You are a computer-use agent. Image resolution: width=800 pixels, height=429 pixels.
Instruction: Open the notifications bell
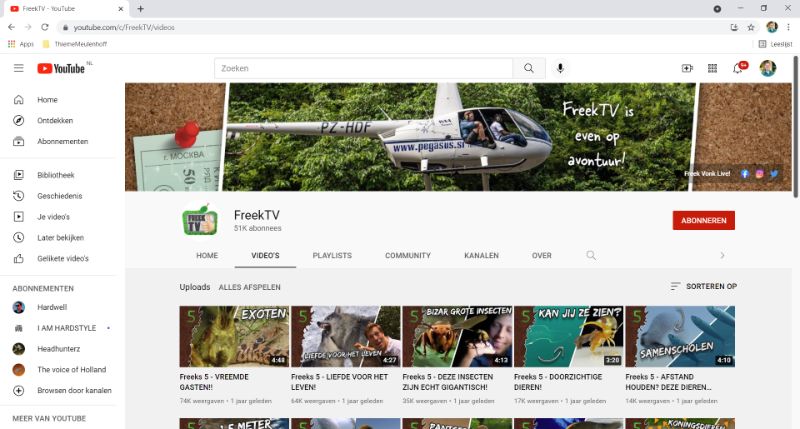tap(738, 68)
